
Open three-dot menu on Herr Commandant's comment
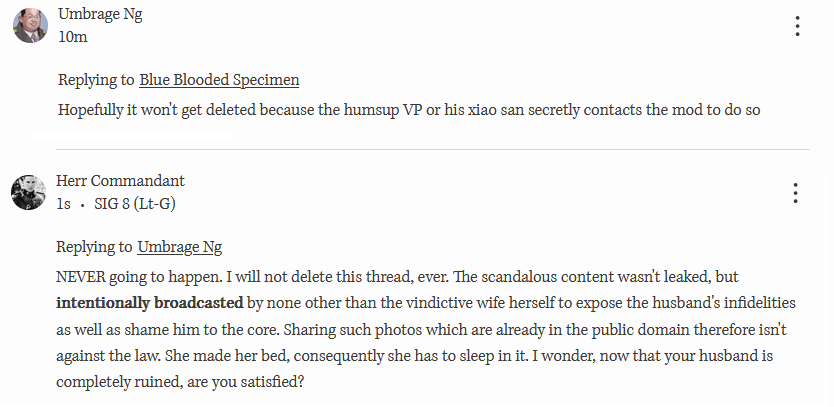point(795,193)
